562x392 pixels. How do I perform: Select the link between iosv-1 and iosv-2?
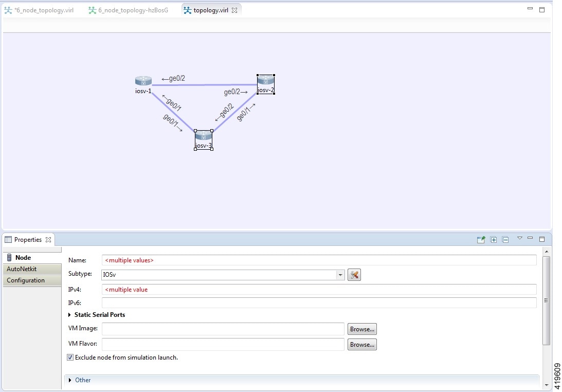tap(204, 85)
